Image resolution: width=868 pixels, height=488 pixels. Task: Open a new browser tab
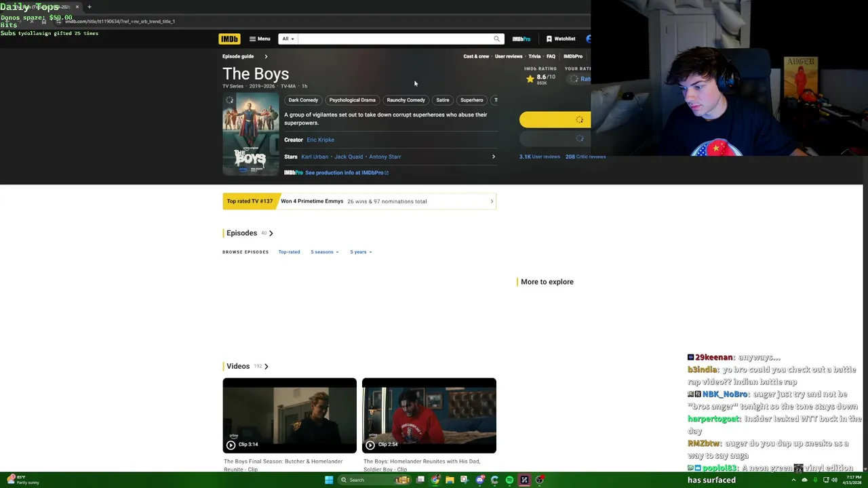89,7
